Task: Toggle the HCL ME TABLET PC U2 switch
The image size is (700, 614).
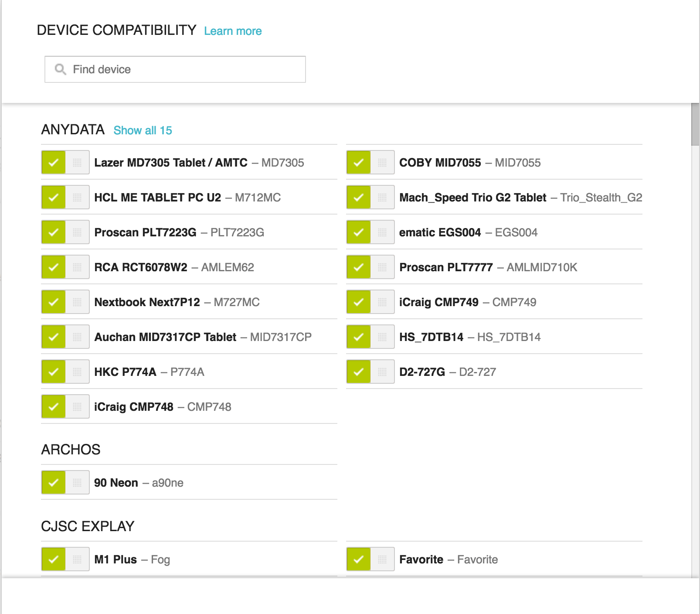Action: [65, 197]
